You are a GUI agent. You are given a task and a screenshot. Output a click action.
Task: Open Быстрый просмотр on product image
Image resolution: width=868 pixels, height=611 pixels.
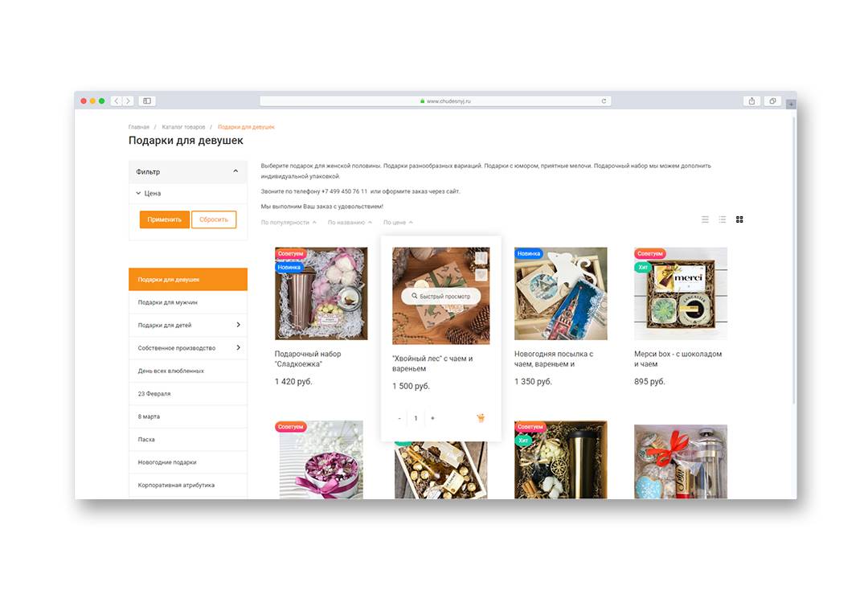[441, 297]
